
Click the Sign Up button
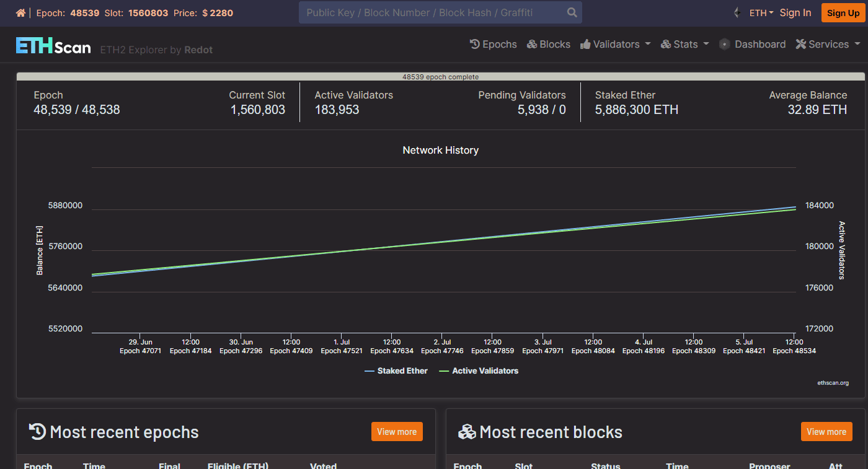843,13
